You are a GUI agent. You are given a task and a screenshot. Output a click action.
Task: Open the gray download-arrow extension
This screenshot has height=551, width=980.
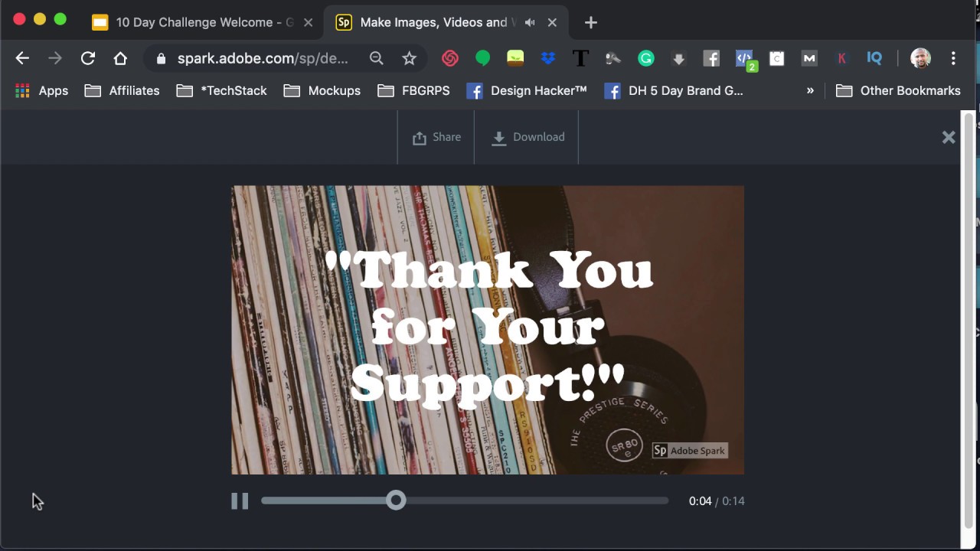(678, 58)
